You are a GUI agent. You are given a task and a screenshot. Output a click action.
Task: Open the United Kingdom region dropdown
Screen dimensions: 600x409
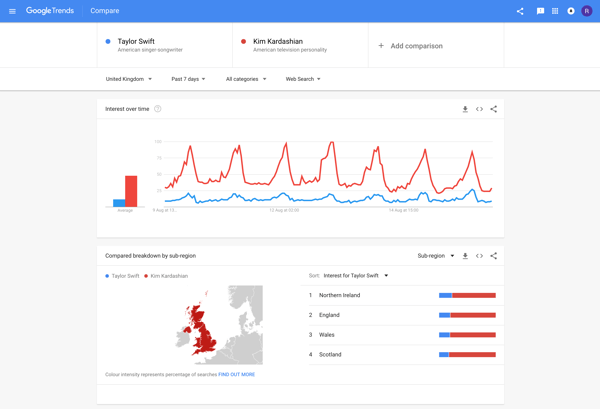point(129,79)
